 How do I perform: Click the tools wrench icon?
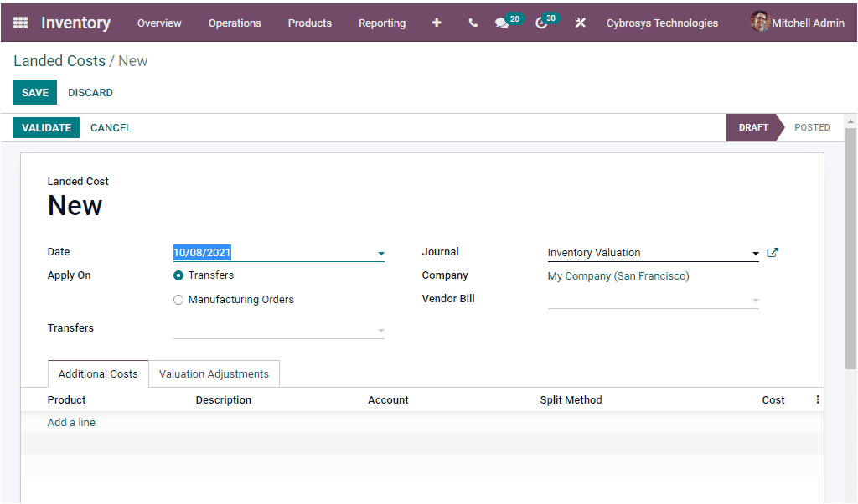(581, 23)
